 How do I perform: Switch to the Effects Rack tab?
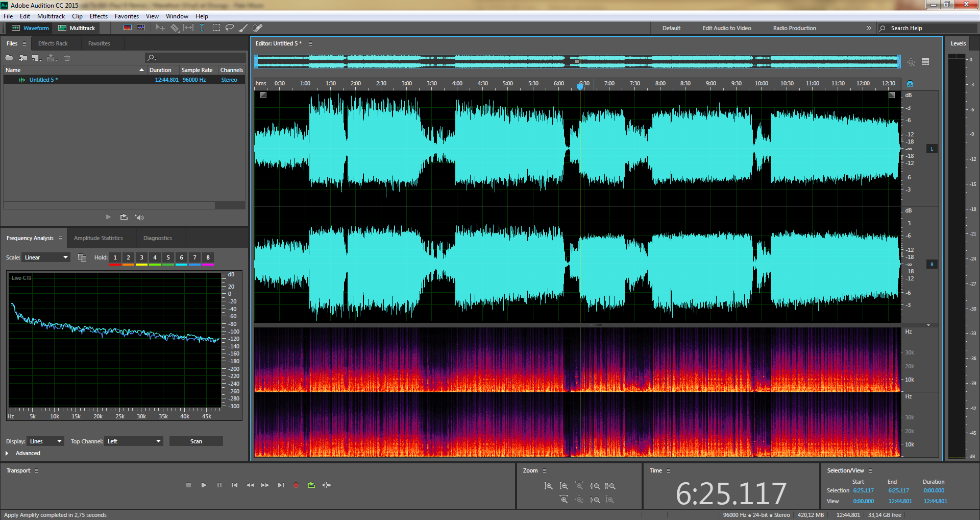(53, 43)
